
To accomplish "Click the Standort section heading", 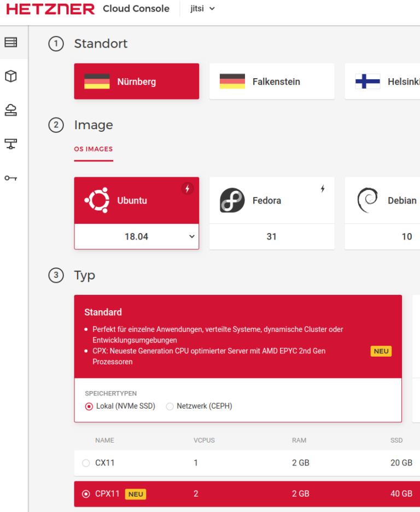I will tap(101, 44).
